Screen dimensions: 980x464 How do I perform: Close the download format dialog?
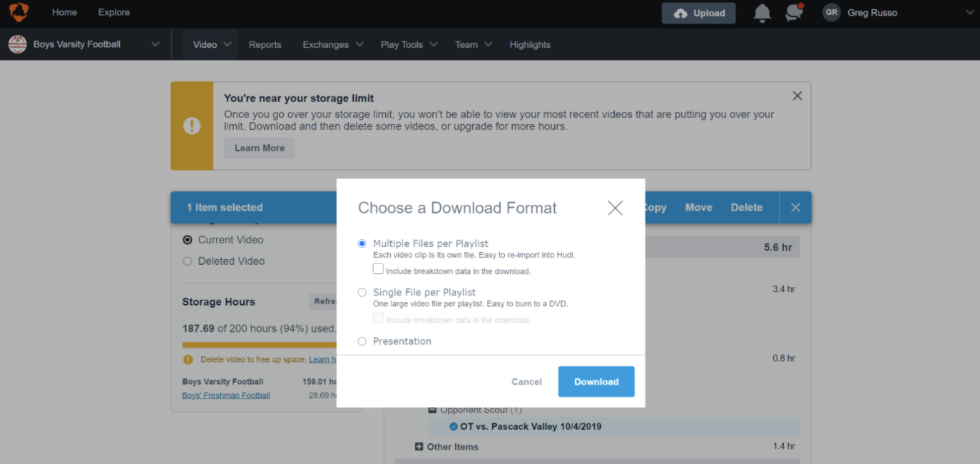tap(615, 208)
